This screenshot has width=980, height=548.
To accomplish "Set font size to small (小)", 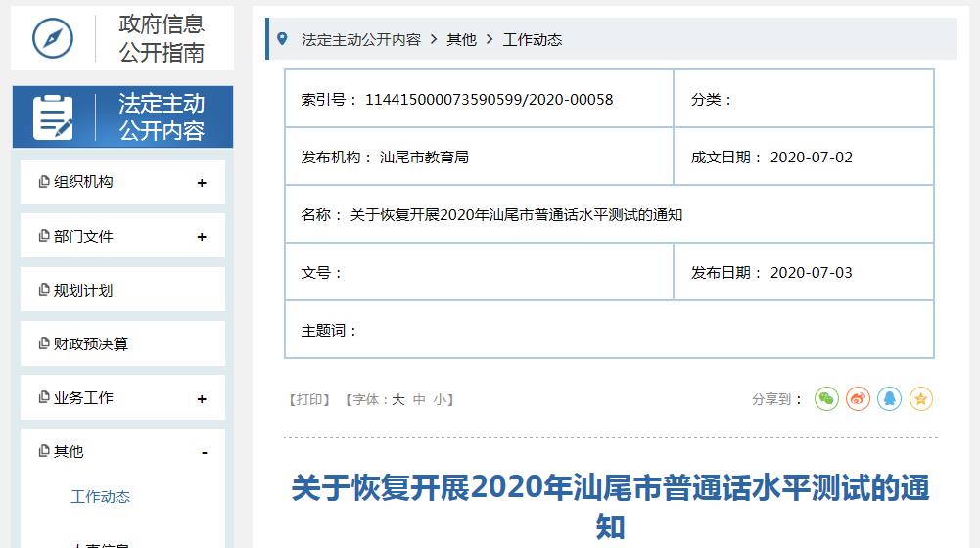I will point(441,399).
